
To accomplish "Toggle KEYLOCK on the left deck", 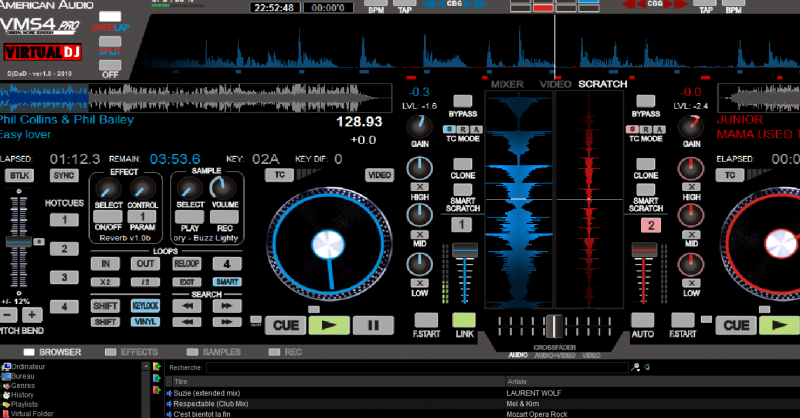I will 145,306.
